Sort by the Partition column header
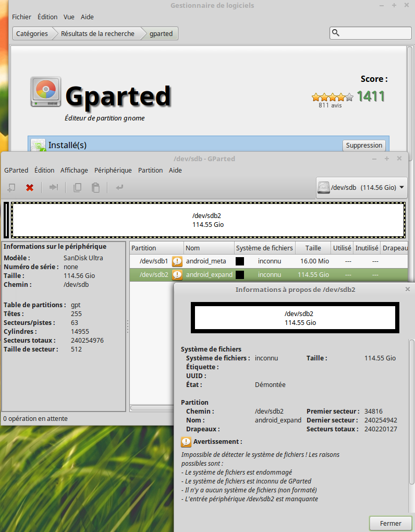Viewport: 415px width, 532px height. click(156, 248)
